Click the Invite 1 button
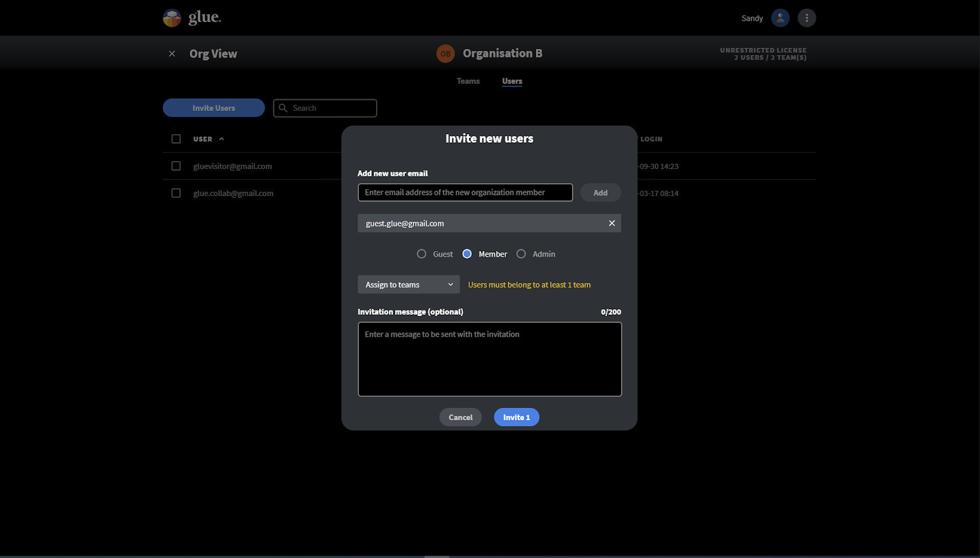The height and width of the screenshot is (558, 980). click(516, 417)
